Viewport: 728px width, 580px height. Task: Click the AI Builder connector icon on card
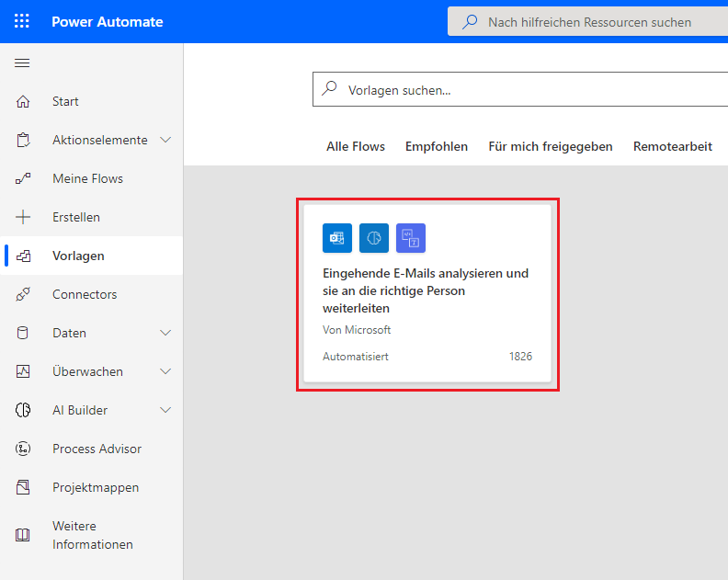click(x=374, y=238)
